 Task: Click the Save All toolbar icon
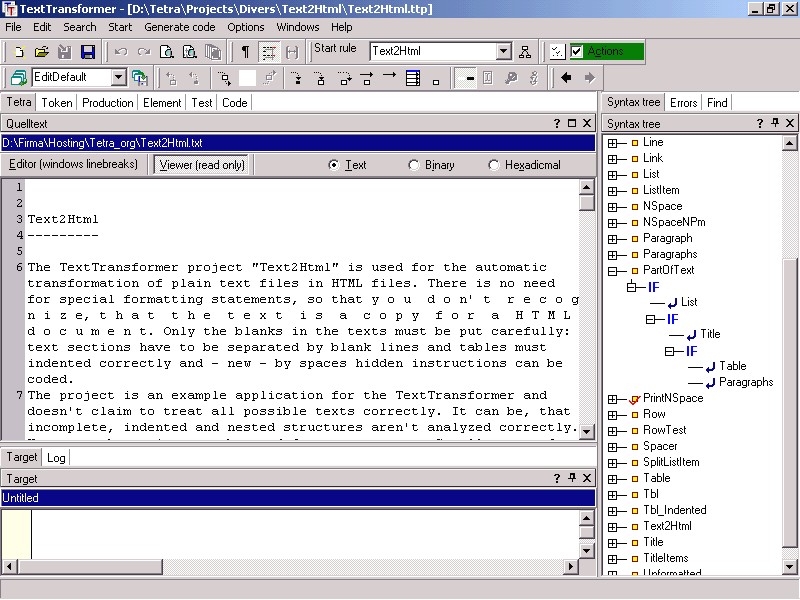click(87, 51)
